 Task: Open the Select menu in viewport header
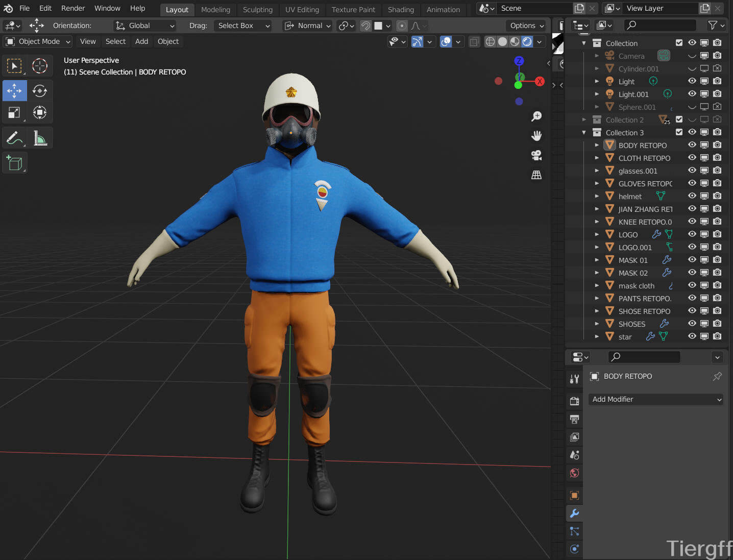[115, 41]
